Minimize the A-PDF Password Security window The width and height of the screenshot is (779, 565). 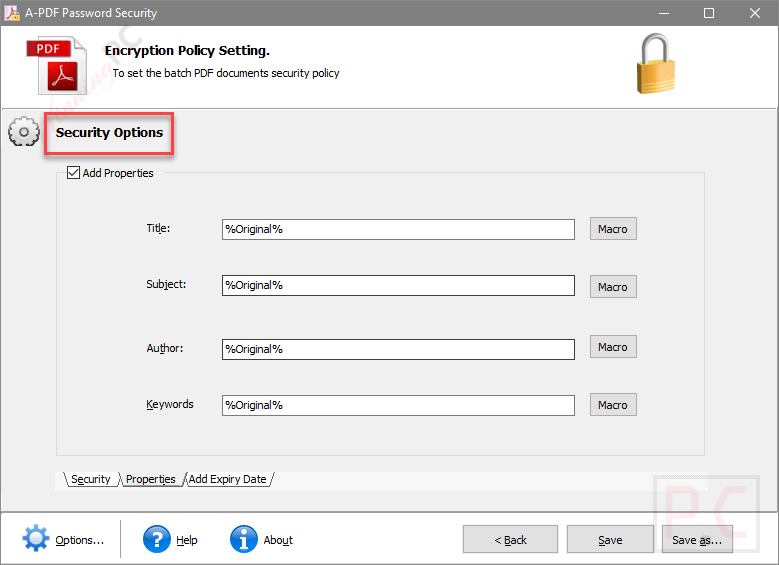(x=664, y=13)
